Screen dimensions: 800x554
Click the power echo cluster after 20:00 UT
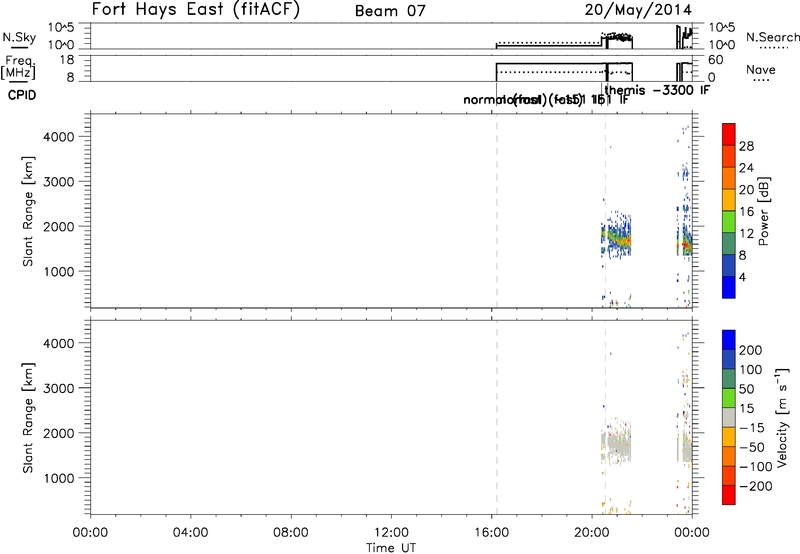(616, 237)
